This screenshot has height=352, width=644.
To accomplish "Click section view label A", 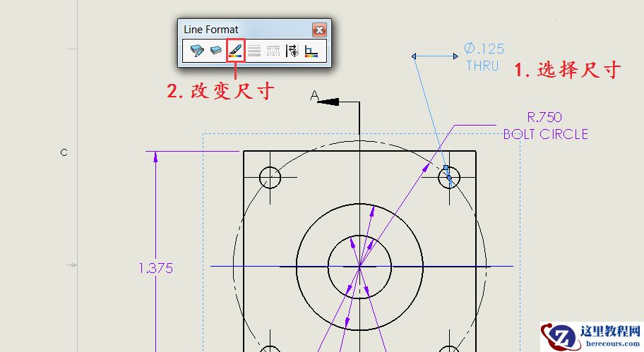I will coord(314,96).
